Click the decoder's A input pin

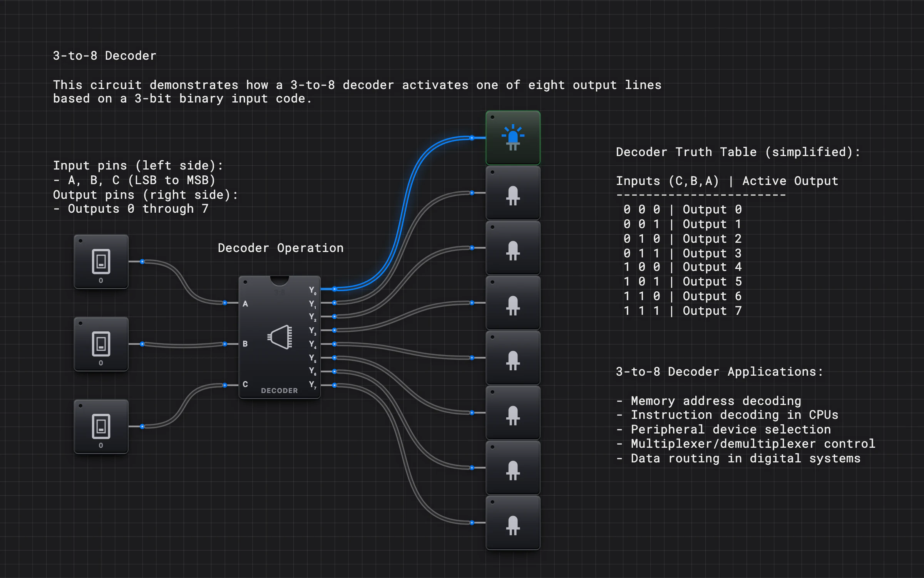pos(225,303)
